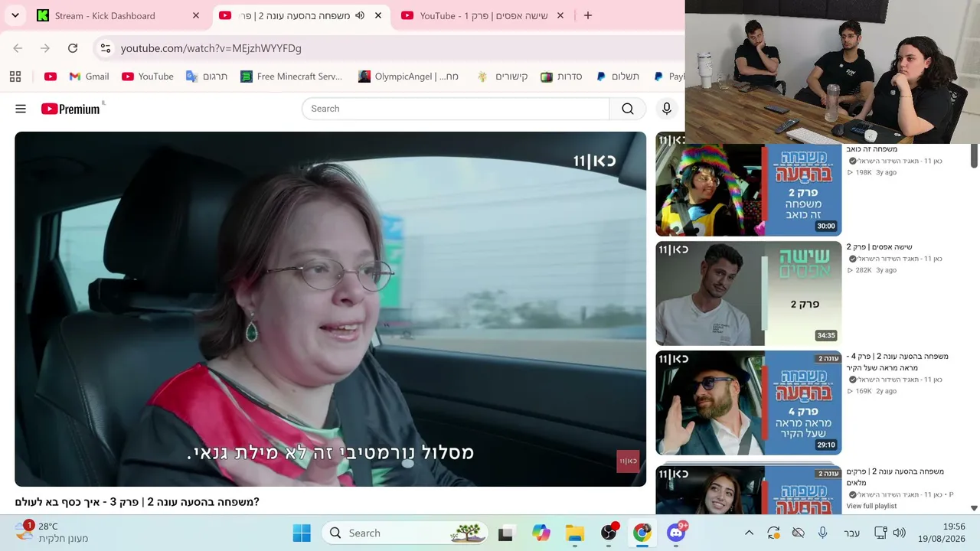The image size is (980, 551).
Task: Click the address bar URL
Action: (x=211, y=48)
